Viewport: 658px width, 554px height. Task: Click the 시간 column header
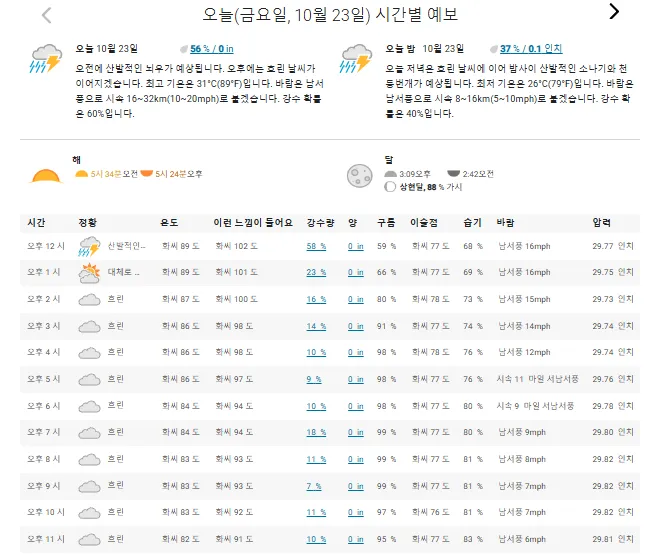(36, 222)
